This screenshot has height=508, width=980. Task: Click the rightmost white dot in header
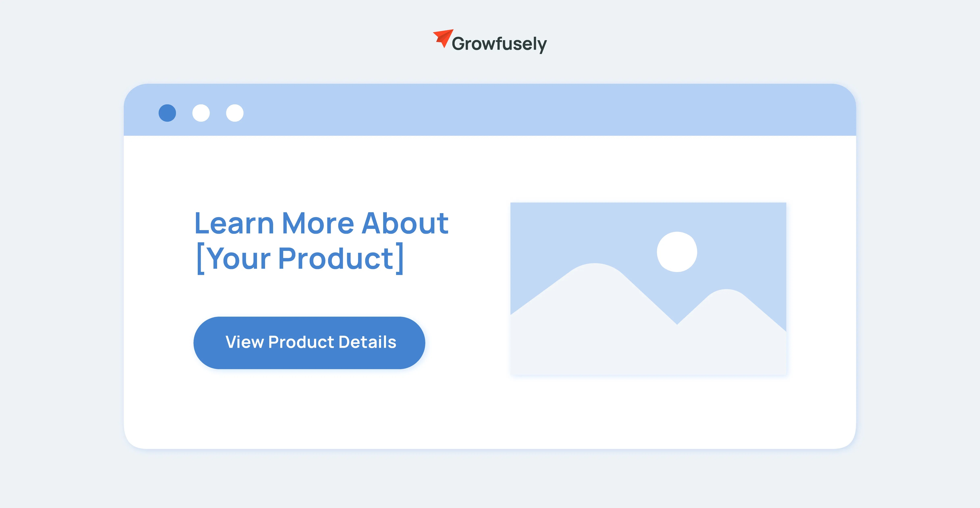(x=235, y=113)
